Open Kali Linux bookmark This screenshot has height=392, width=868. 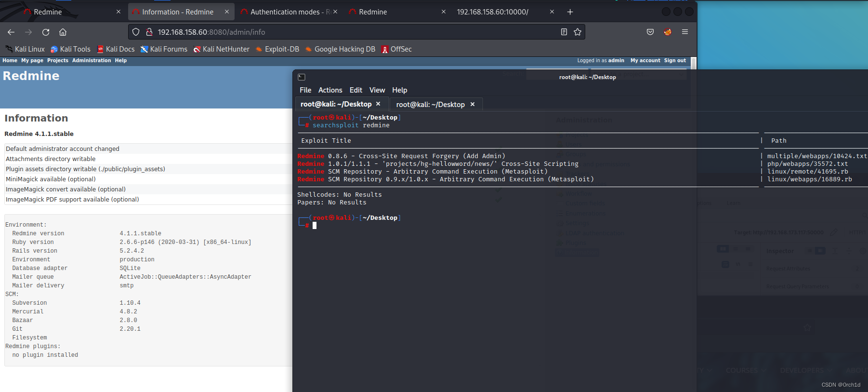coord(25,49)
